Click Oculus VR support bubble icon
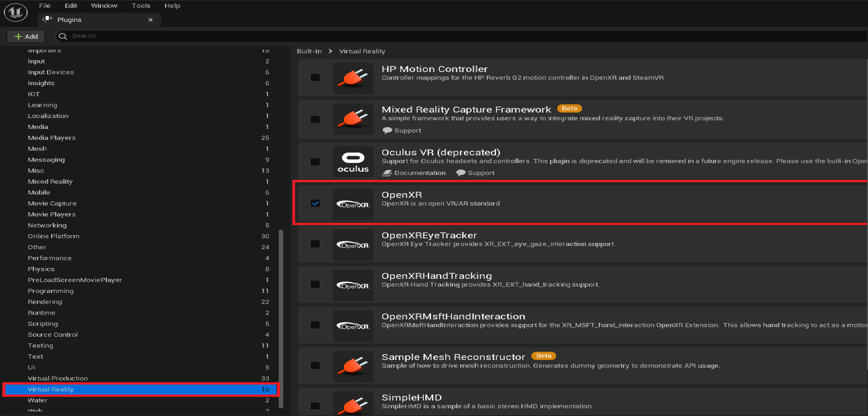This screenshot has width=868, height=416. click(461, 173)
